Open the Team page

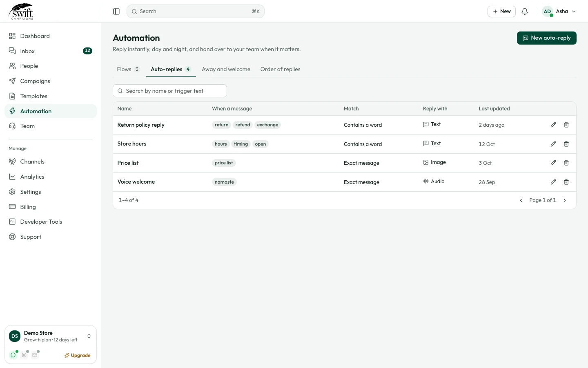tap(51, 126)
